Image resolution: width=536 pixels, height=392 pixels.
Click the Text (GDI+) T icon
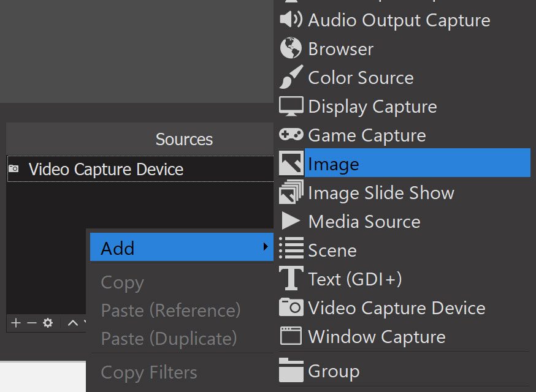pyautogui.click(x=291, y=279)
